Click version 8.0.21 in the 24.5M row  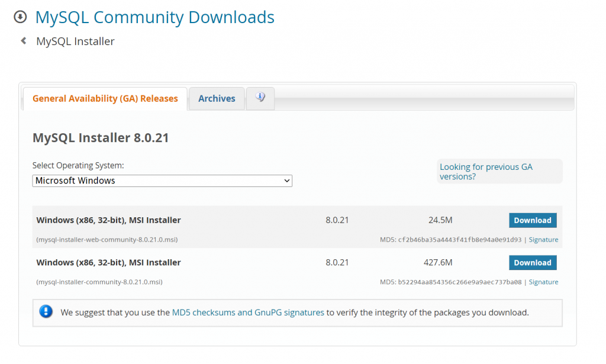click(x=337, y=220)
